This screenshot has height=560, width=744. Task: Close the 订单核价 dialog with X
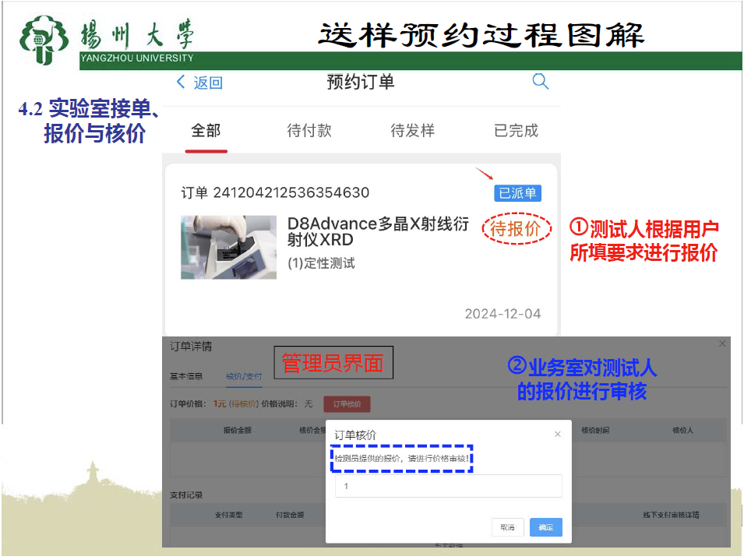(x=557, y=435)
